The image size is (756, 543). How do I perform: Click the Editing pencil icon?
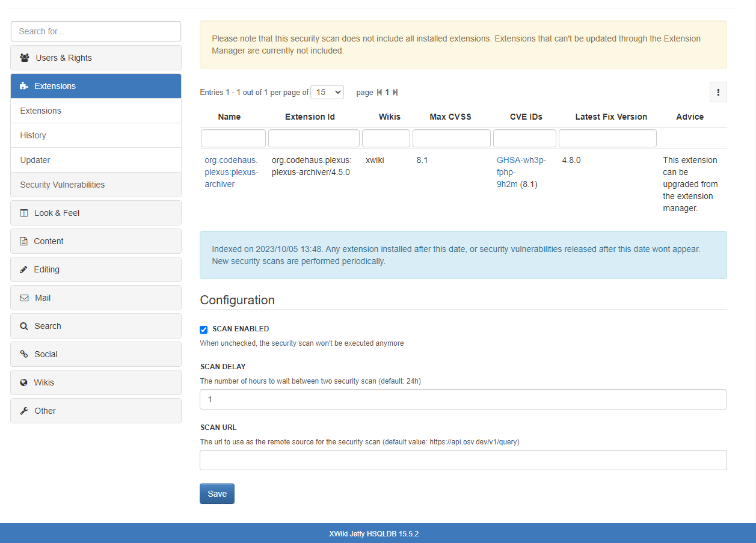pyautogui.click(x=23, y=269)
